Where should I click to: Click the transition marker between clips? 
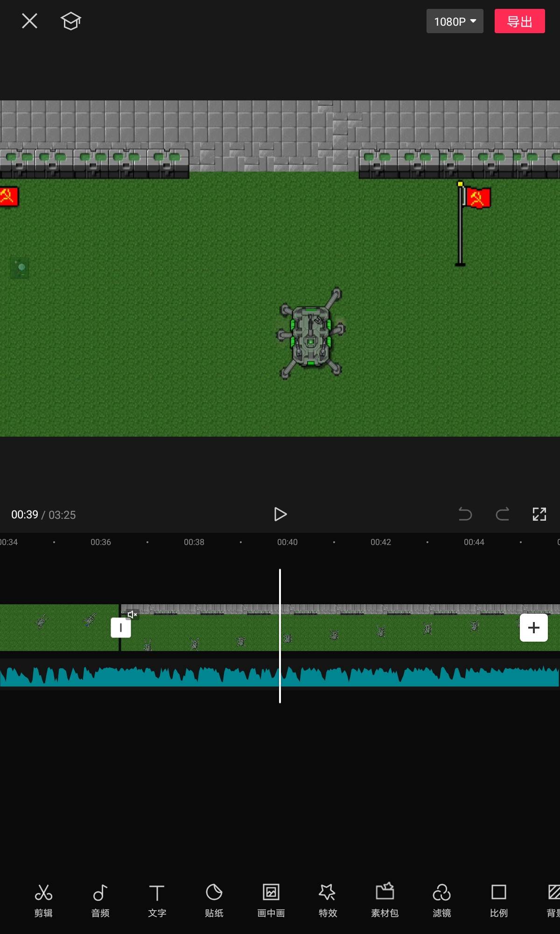click(x=120, y=628)
